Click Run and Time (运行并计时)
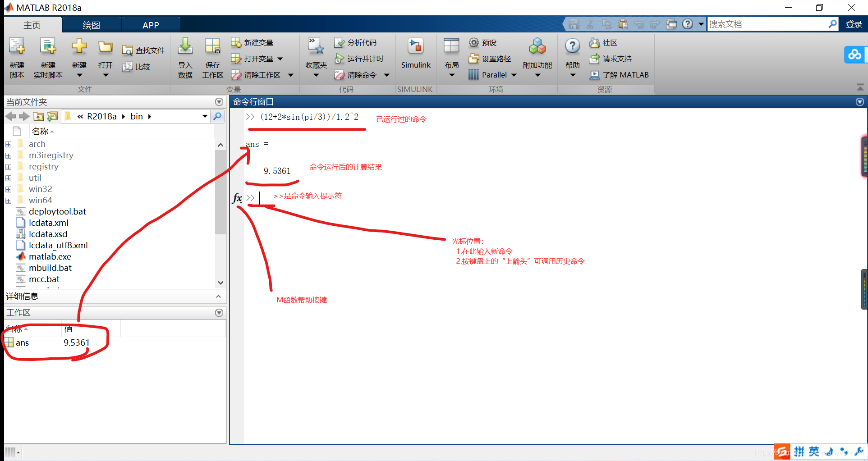This screenshot has height=461, width=868. click(359, 59)
